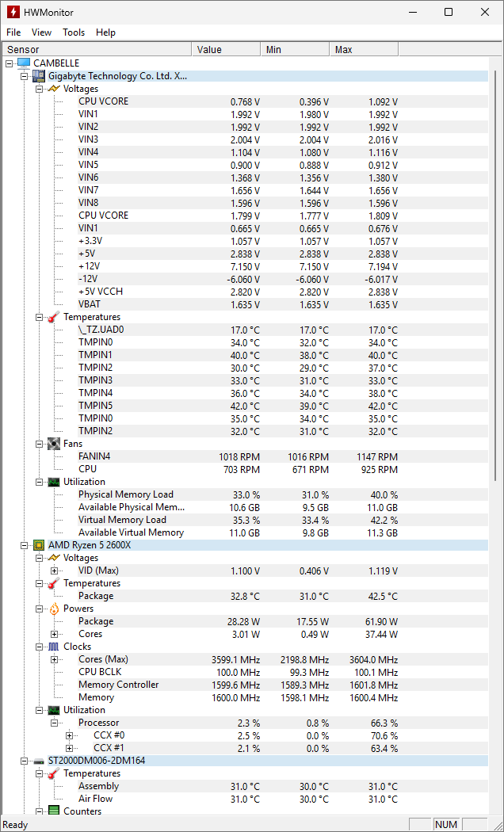
Task: Click the motherboard Utilization graph icon
Action: (x=54, y=482)
